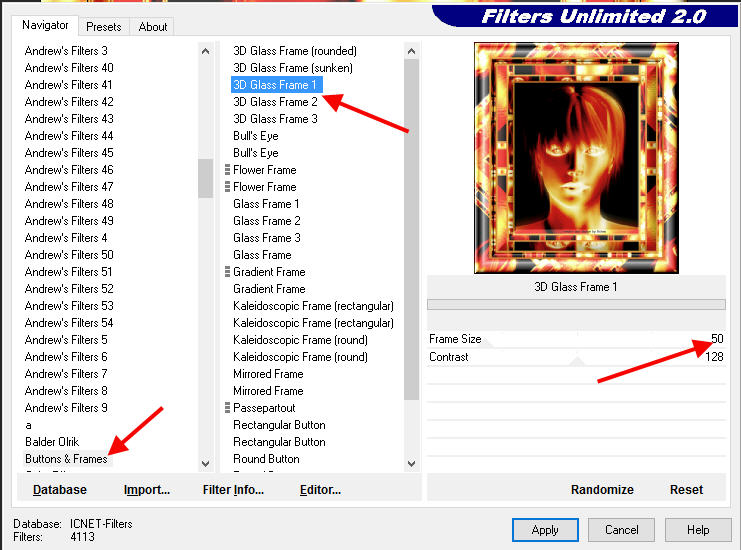Launch the Editor... option
The height and width of the screenshot is (550, 741).
[320, 490]
